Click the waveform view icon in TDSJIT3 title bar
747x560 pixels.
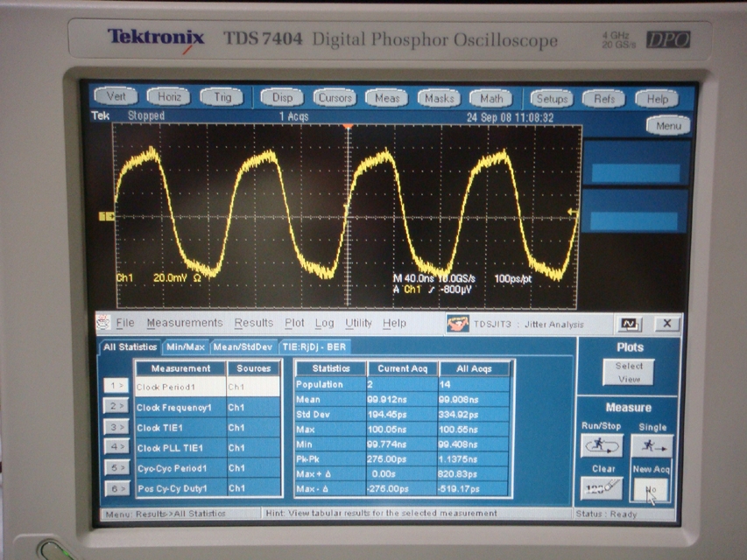(x=629, y=325)
